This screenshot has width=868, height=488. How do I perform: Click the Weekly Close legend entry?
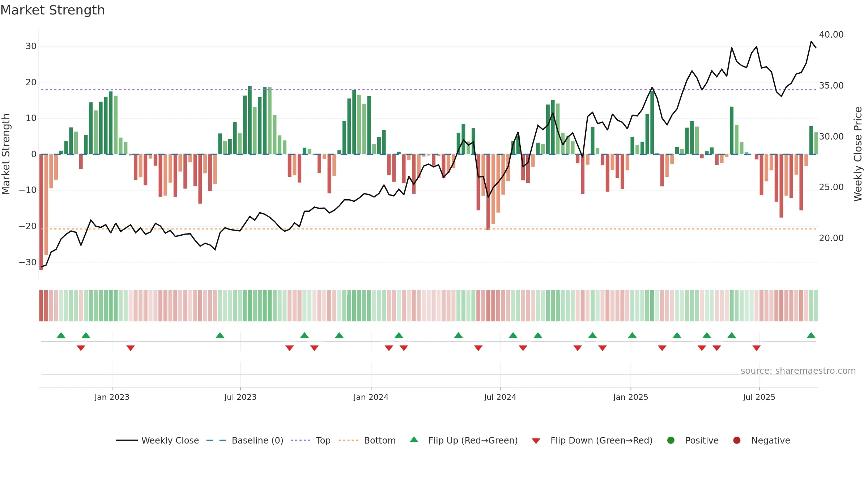click(x=157, y=440)
